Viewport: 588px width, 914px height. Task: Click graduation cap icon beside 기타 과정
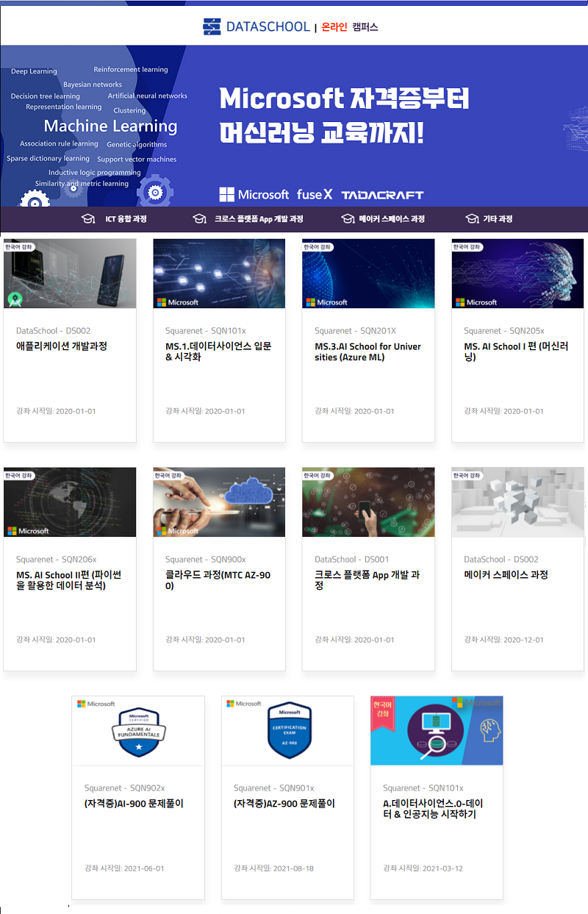coord(472,218)
